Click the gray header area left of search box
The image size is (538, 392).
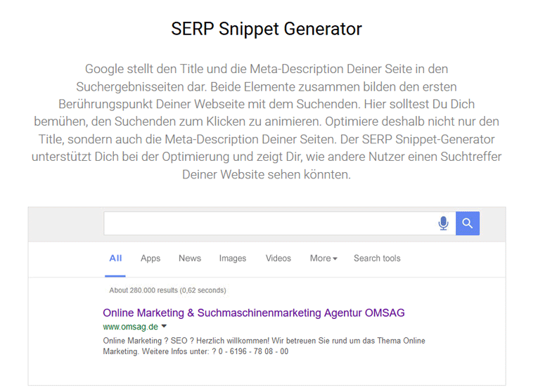click(65, 223)
